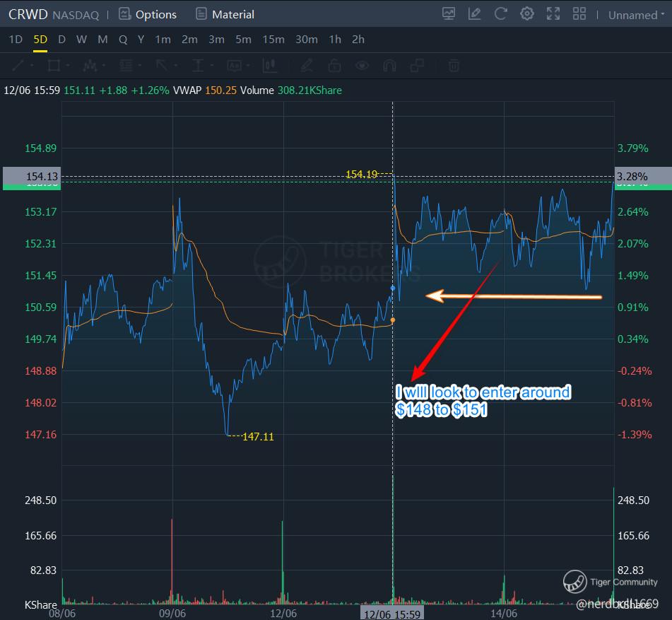This screenshot has width=672, height=620.
Task: Expand the text label dropdown arrow
Action: (248, 66)
